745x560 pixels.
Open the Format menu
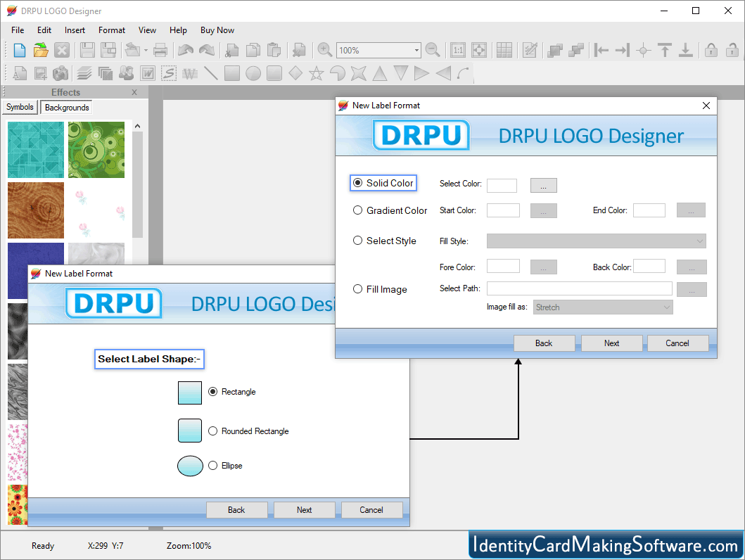112,30
